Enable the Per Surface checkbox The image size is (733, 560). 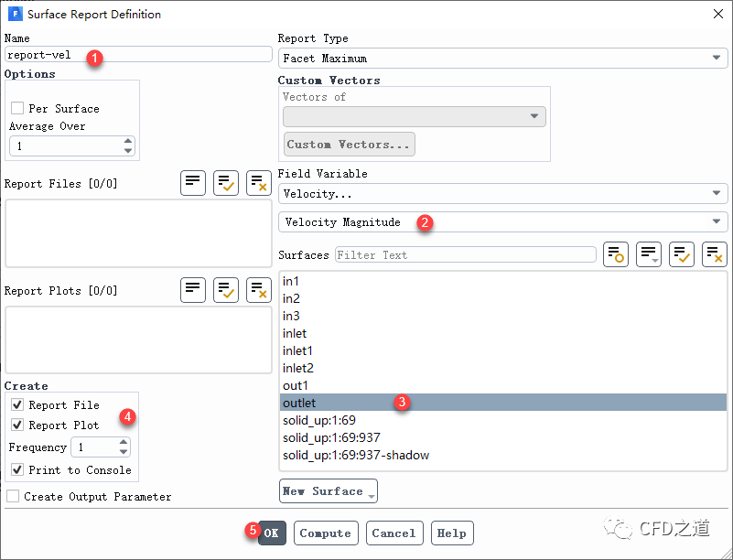17,108
